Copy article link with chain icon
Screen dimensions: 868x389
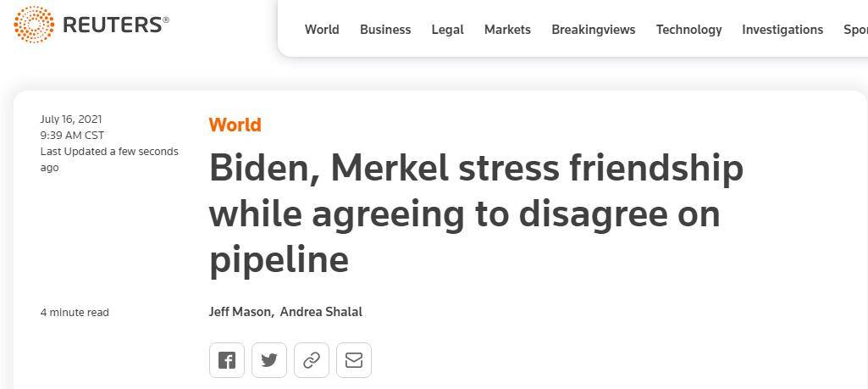coord(312,360)
